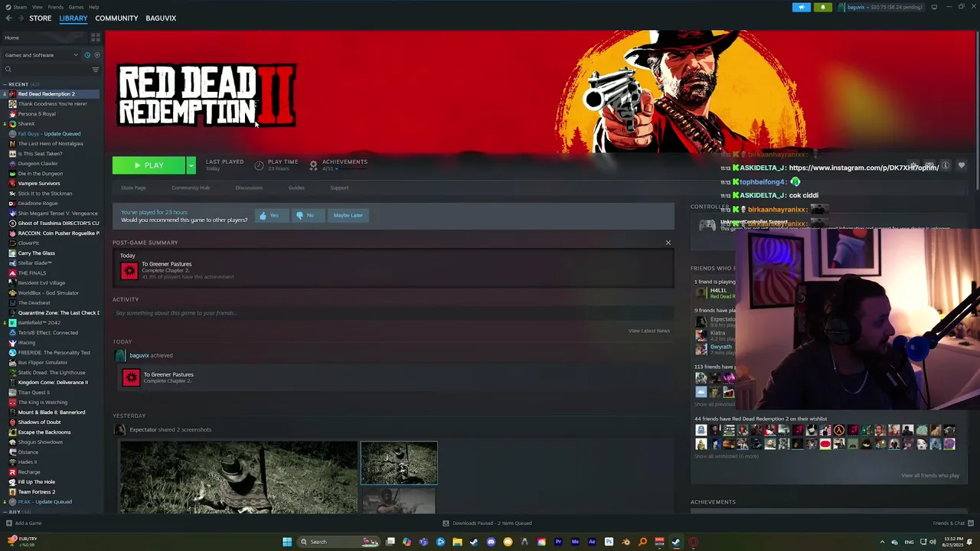Viewport: 980px width, 551px height.
Task: Go back with the navigation arrow
Action: coord(8,18)
